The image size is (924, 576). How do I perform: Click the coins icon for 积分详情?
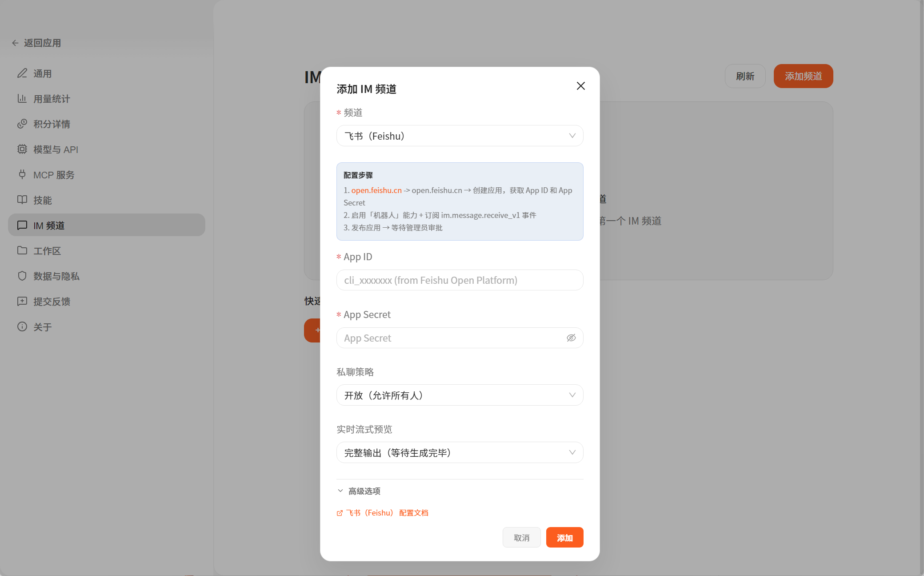tap(22, 124)
